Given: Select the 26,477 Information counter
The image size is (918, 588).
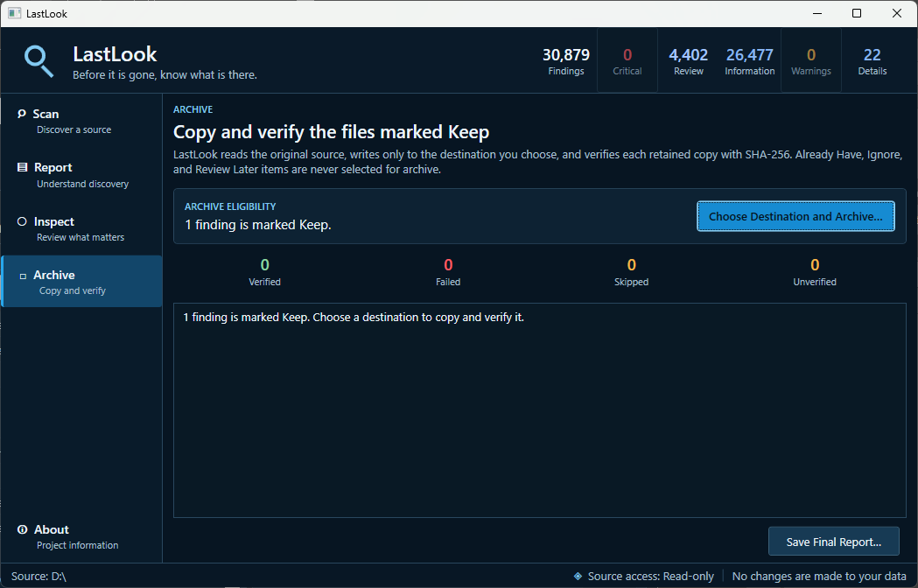Looking at the screenshot, I should [x=749, y=61].
